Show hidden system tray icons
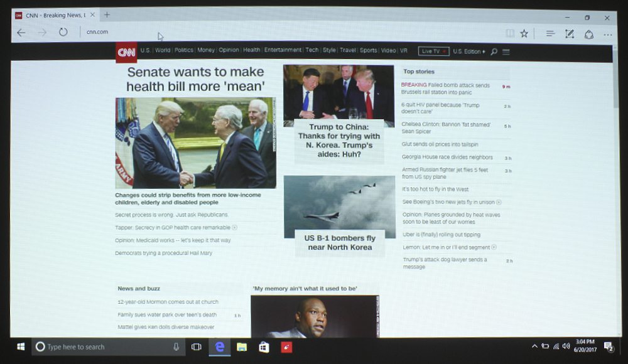Viewport: 628px width, 364px height. [534, 346]
